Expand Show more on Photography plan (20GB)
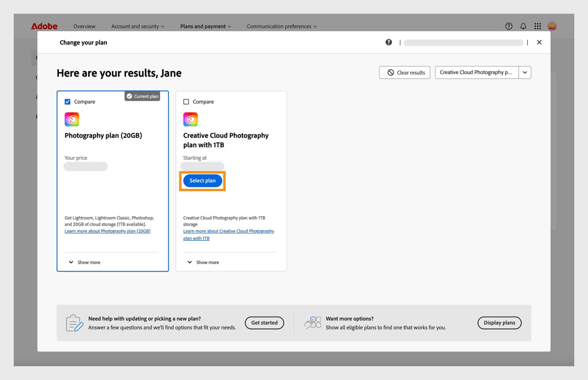Viewport: 588px width, 380px height. (x=85, y=262)
